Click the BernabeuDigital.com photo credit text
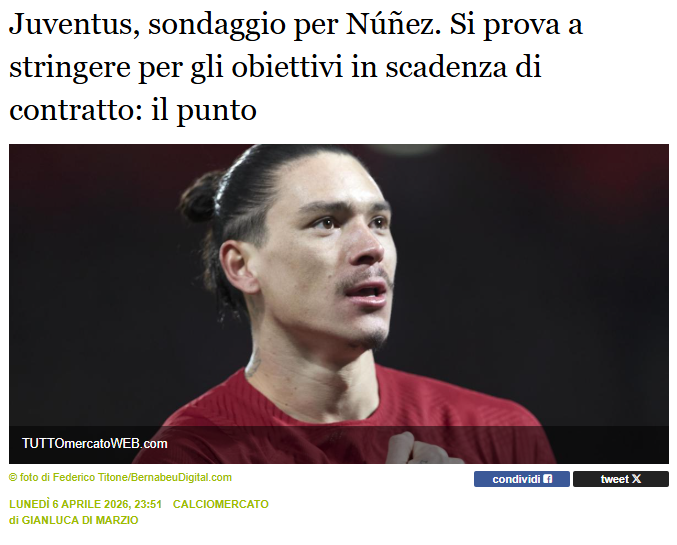Screen dimensions: 677x545 pyautogui.click(x=181, y=478)
